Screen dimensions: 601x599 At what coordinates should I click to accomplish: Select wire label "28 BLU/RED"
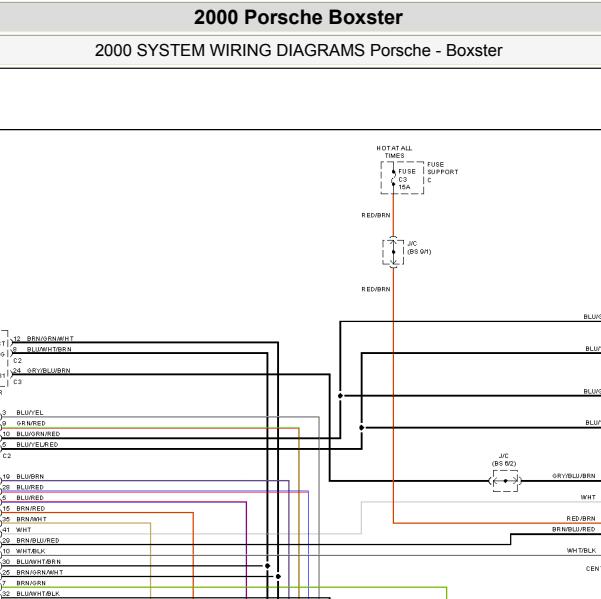(x=23, y=487)
